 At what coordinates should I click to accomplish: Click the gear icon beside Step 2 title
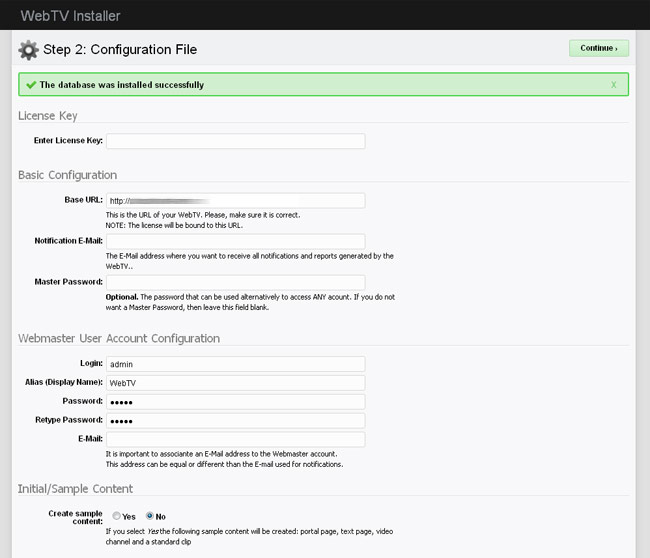pyautogui.click(x=28, y=50)
